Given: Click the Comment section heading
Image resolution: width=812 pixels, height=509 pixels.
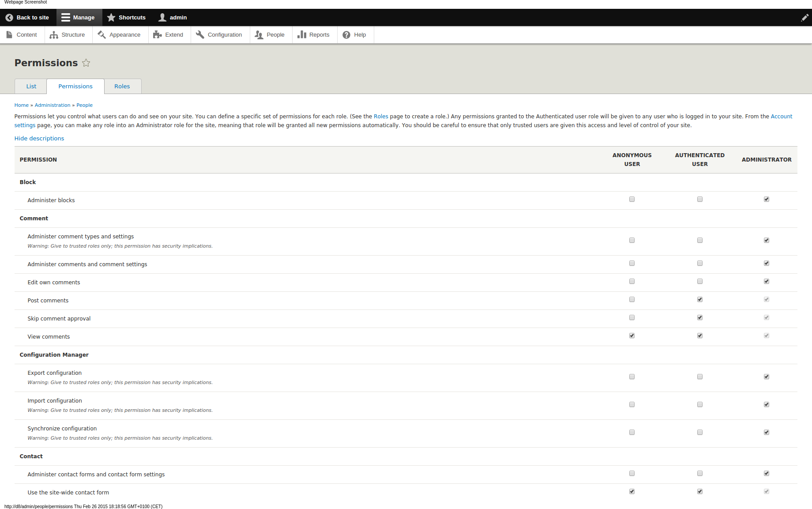Looking at the screenshot, I should pyautogui.click(x=34, y=219).
